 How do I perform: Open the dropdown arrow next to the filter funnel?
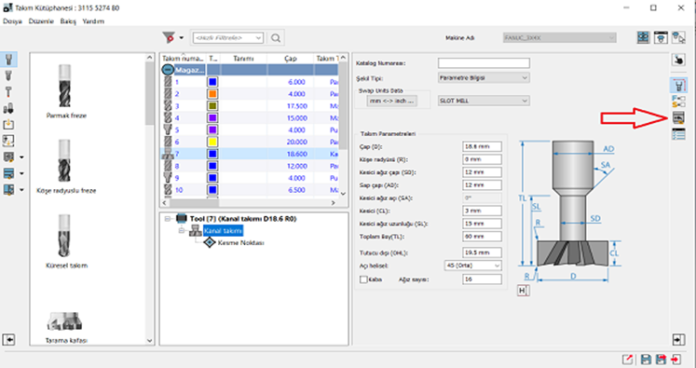pos(181,38)
